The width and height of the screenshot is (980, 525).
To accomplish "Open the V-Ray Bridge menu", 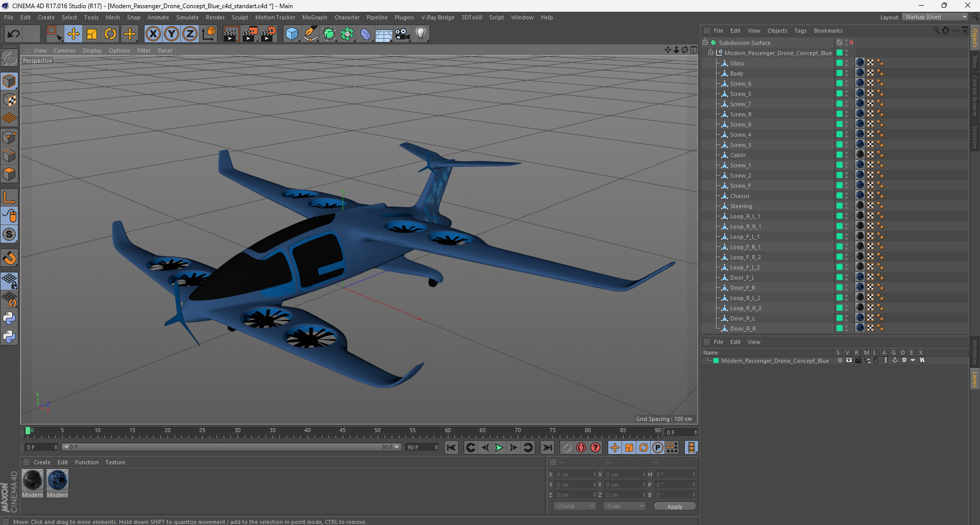I will (438, 17).
